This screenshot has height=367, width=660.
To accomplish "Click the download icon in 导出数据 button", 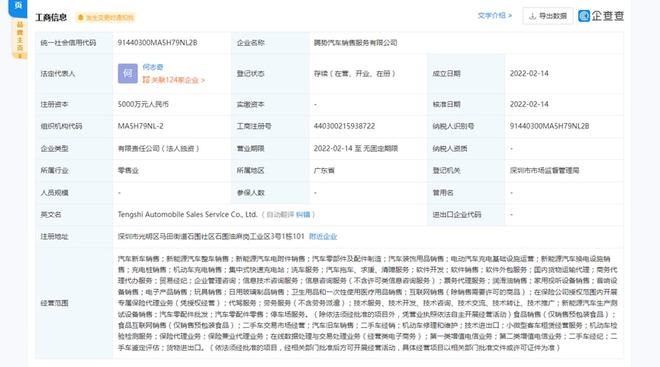I will click(x=532, y=16).
